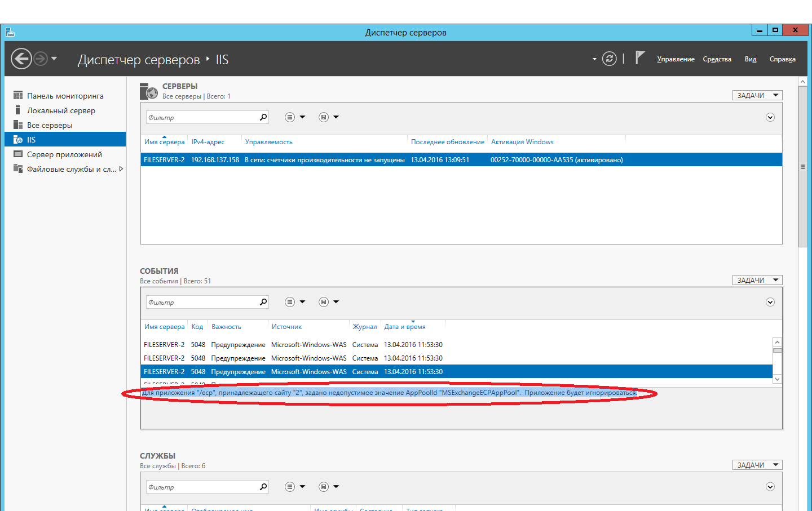Viewport: 812px width, 511px height.
Task: Open the ЗАДАЧИ dropdown in СОБЫТИЯ section
Action: 757,280
